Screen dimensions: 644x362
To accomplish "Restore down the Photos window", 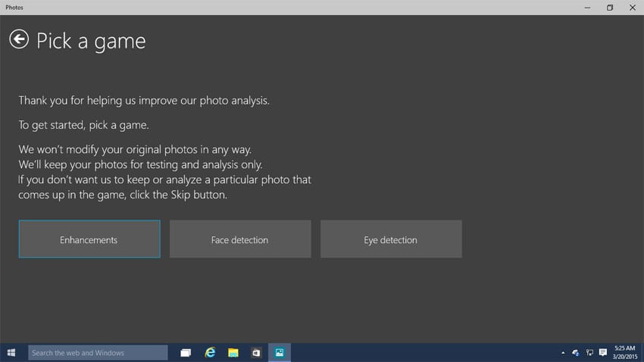I will (x=610, y=8).
